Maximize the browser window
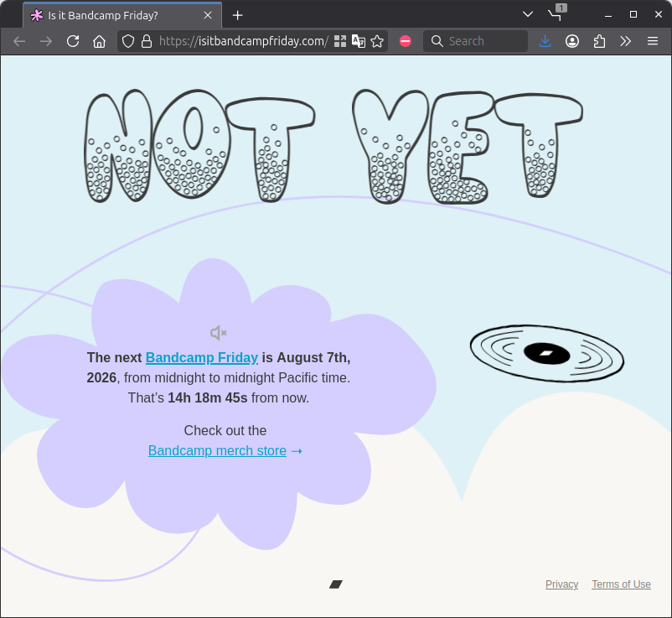The width and height of the screenshot is (672, 618). point(633,14)
